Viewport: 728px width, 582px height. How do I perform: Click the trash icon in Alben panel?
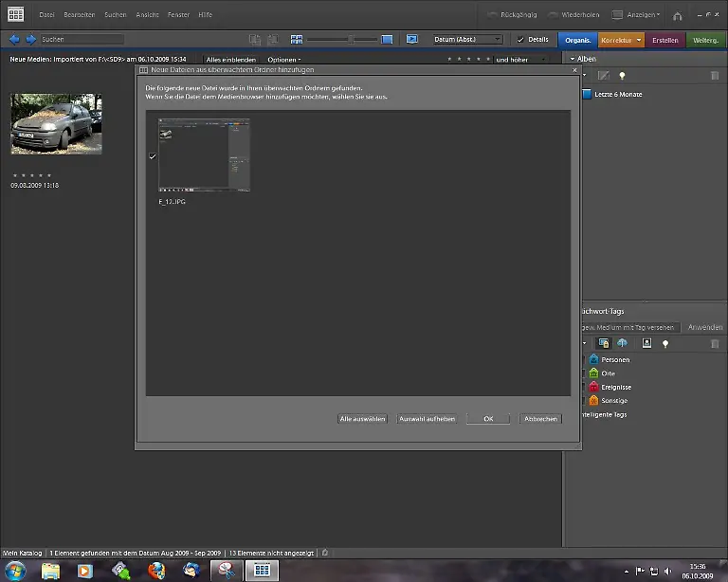[715, 76]
